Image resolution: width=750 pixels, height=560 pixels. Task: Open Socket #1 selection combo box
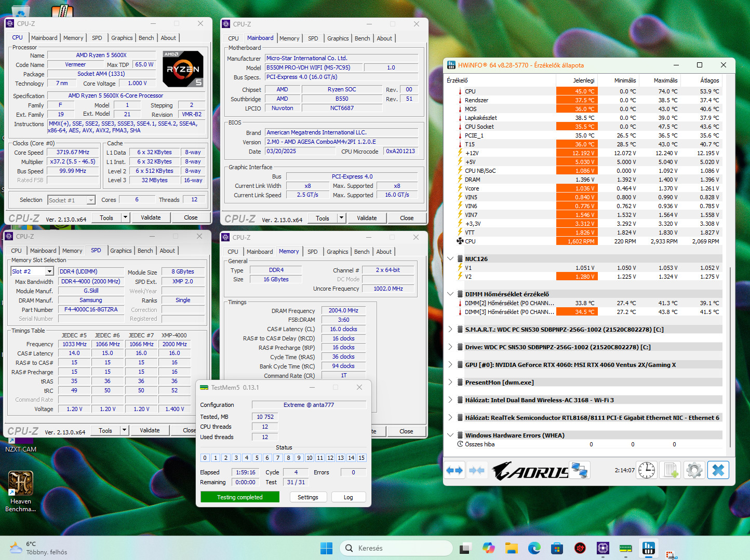click(x=71, y=200)
